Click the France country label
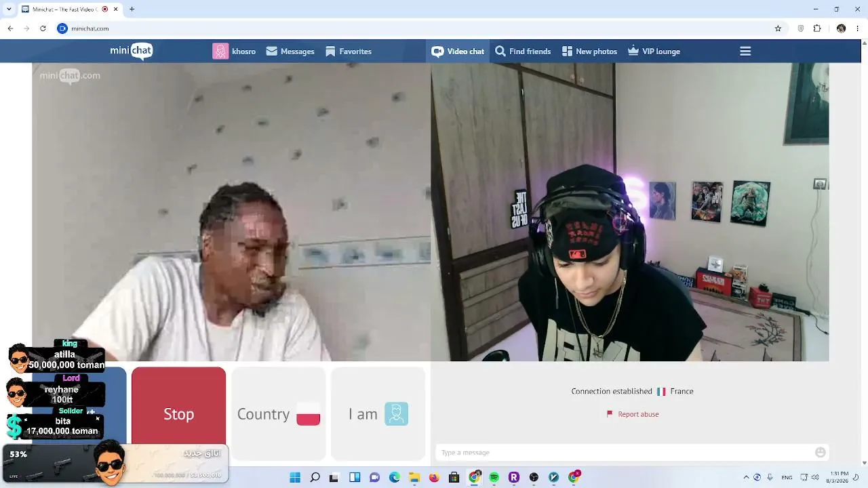This screenshot has width=868, height=488. (682, 391)
